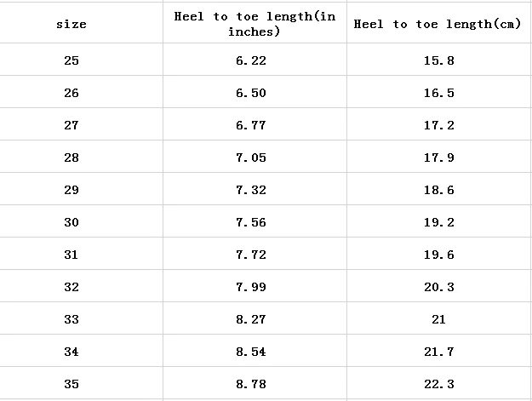Image resolution: width=532 pixels, height=401 pixels.
Task: Select the 'Heel to toe length(in inches)' header
Action: point(255,24)
